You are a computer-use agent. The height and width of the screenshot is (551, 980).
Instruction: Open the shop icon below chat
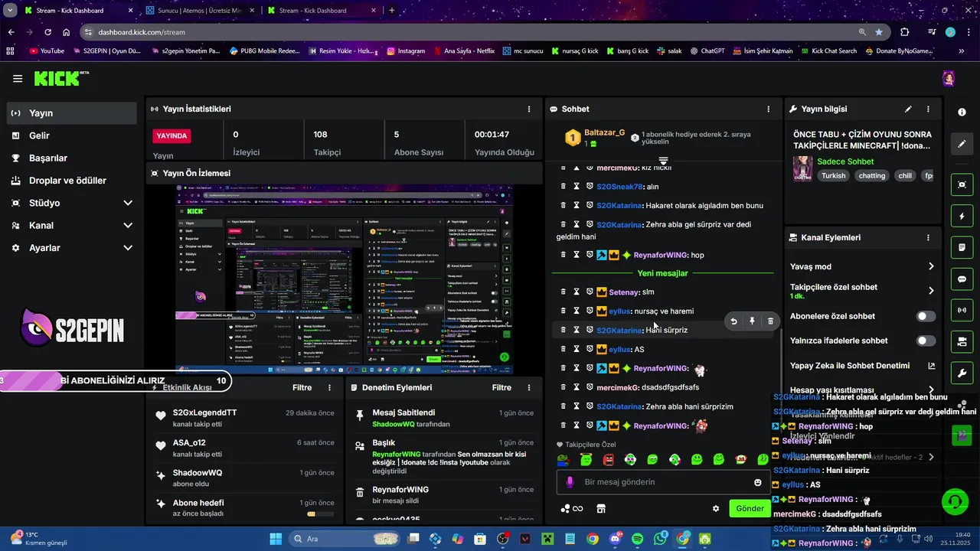click(x=601, y=508)
